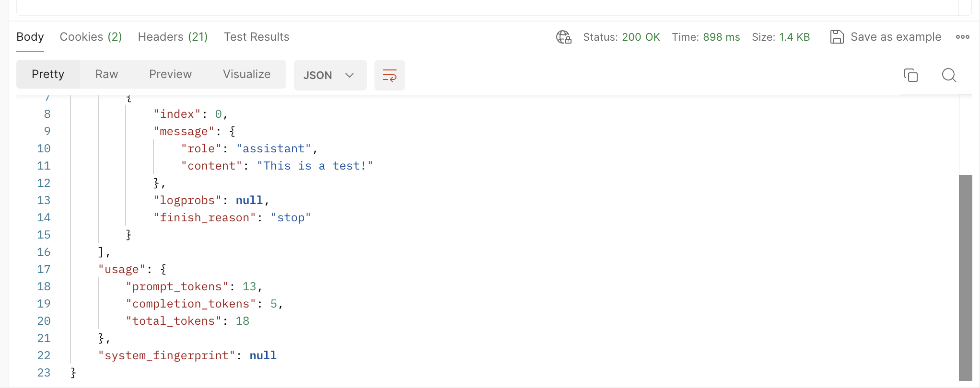Open the three-dot more options menu

[962, 37]
